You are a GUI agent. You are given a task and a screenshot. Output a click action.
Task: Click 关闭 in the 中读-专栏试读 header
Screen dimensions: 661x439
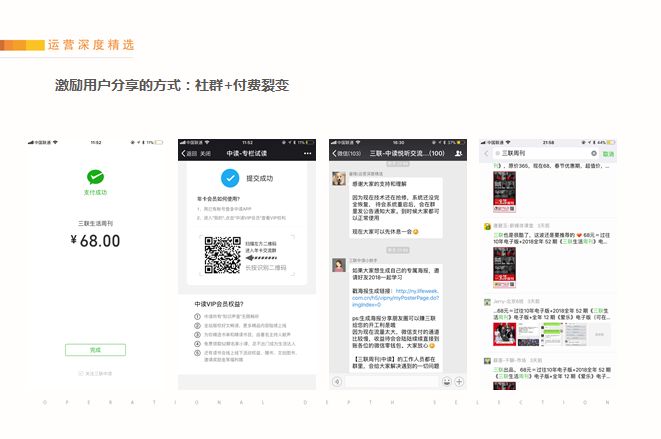(x=205, y=154)
